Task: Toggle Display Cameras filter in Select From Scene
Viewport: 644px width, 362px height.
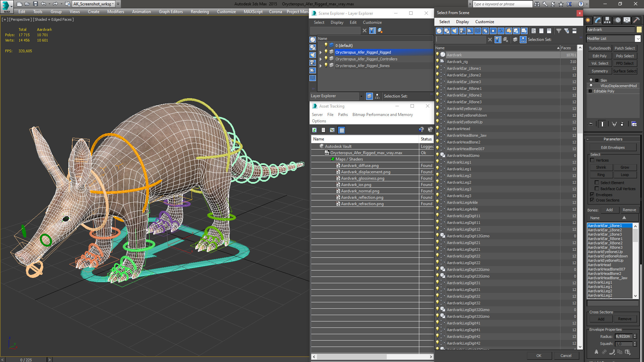Action: pos(462,31)
